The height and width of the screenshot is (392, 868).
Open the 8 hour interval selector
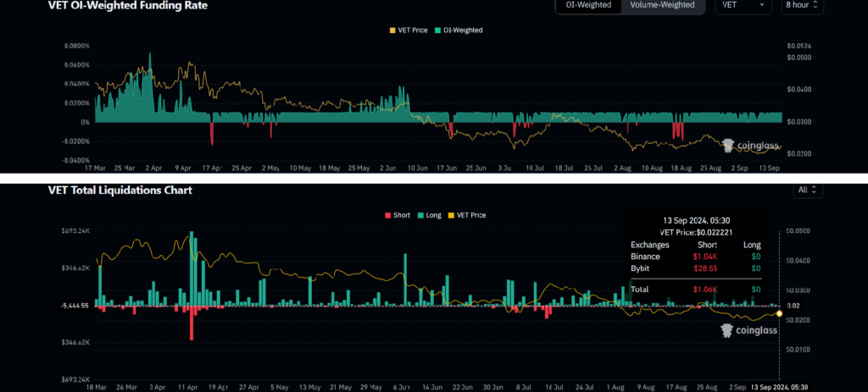point(802,5)
